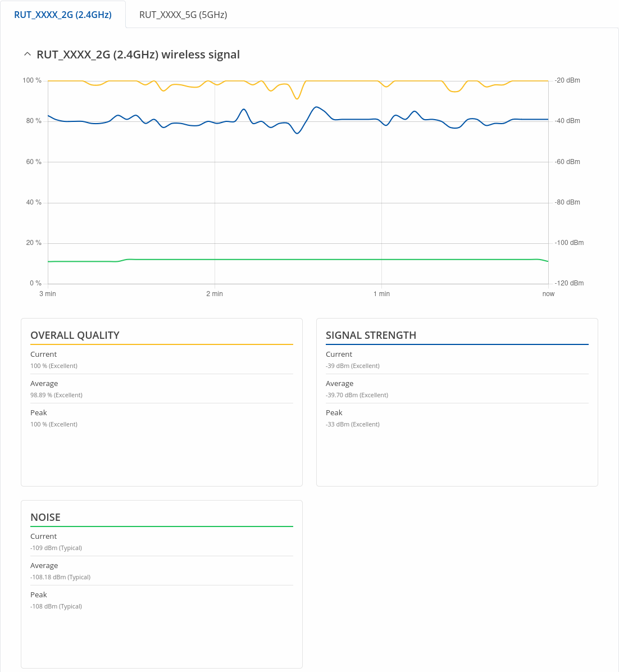Select the RUT_XXXX_2G (2.4GHz) tab
The height and width of the screenshot is (672, 619).
pyautogui.click(x=63, y=15)
